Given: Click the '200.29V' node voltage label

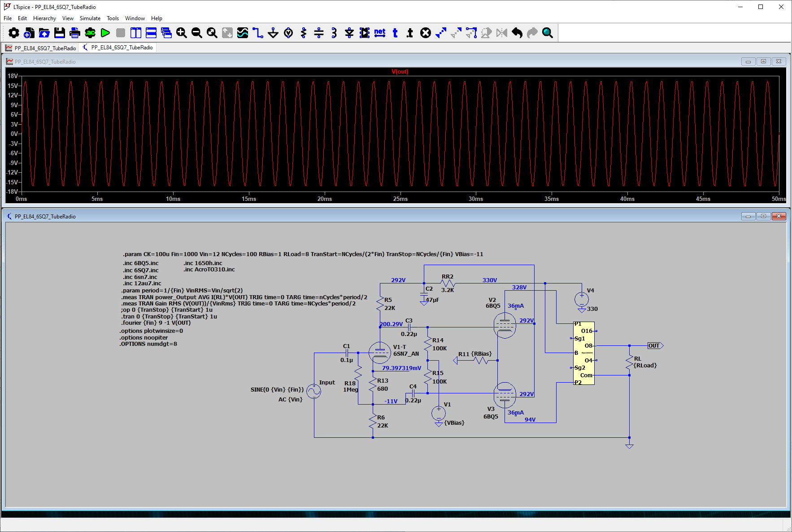Looking at the screenshot, I should click(391, 324).
